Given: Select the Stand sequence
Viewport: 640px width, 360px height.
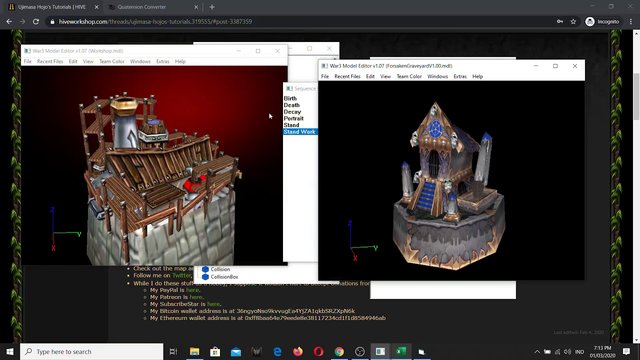Looking at the screenshot, I should point(291,125).
